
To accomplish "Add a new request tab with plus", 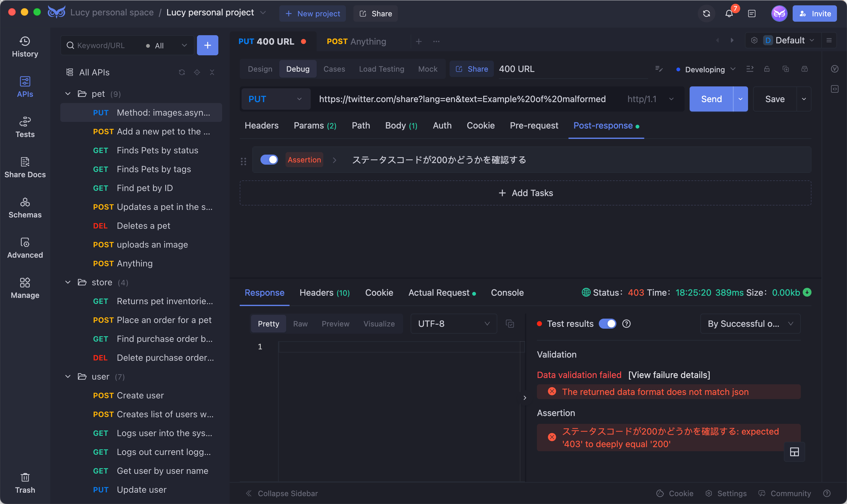I will 418,41.
